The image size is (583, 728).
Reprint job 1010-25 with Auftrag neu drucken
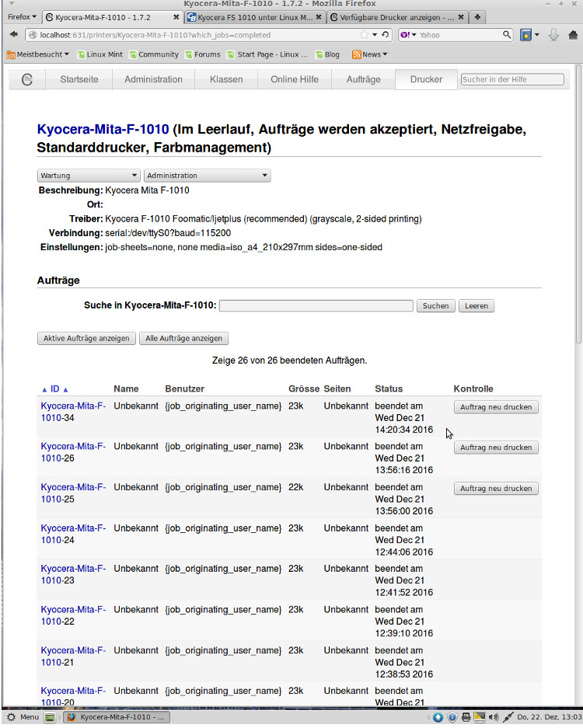click(x=496, y=489)
